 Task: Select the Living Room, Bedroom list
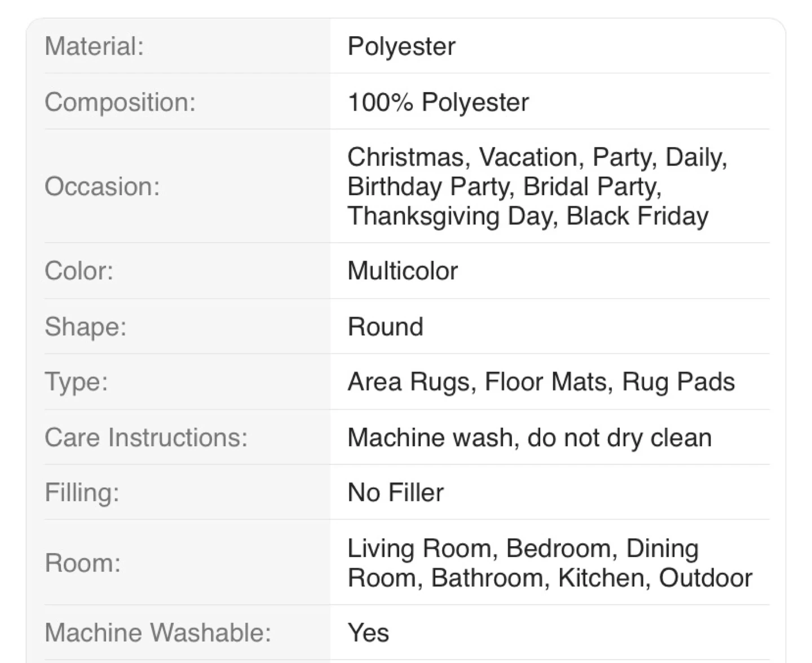pos(550,563)
